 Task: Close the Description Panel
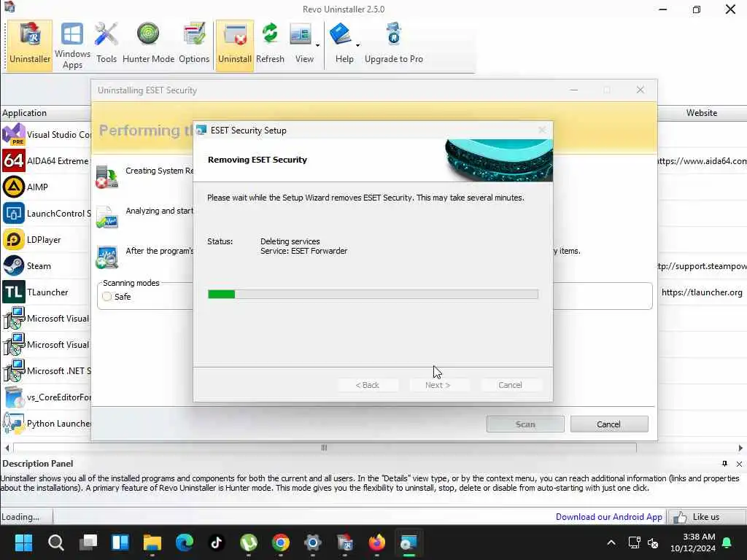[x=740, y=464]
